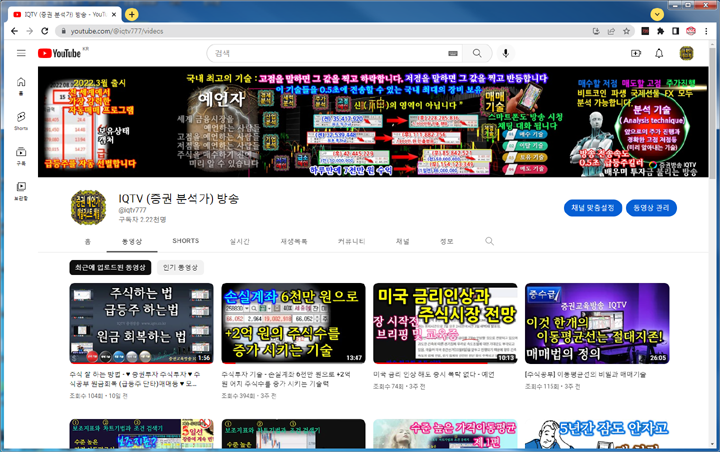Open the tab search dropdown arrow
The height and width of the screenshot is (452, 720).
[658, 15]
